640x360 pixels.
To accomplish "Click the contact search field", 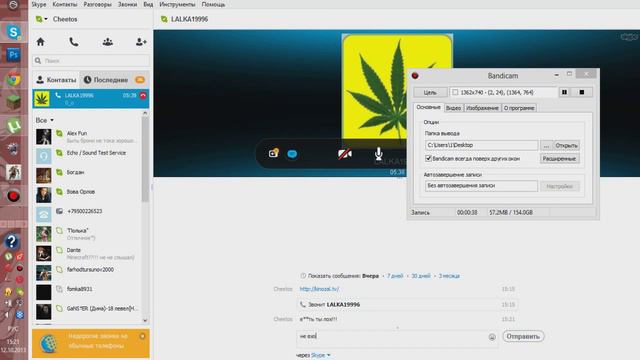I will 91,60.
